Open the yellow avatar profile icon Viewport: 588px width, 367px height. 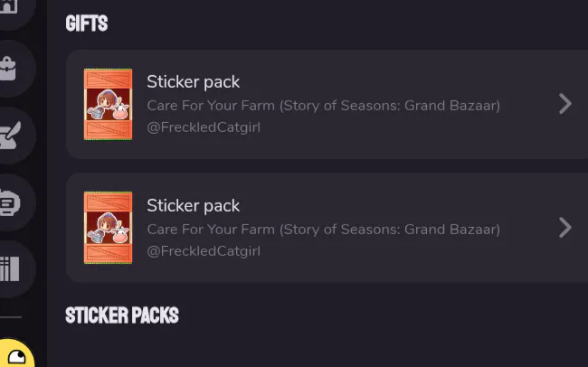tap(15, 353)
